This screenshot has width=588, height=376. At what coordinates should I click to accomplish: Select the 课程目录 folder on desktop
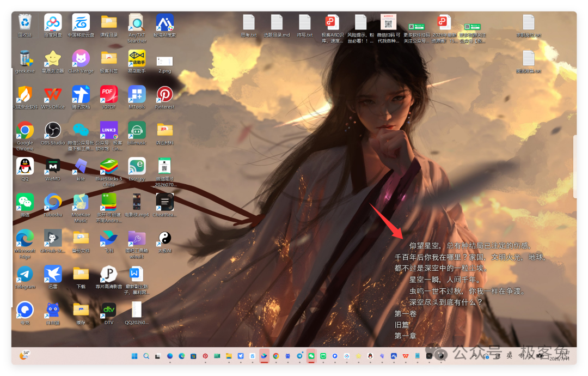coord(109,26)
